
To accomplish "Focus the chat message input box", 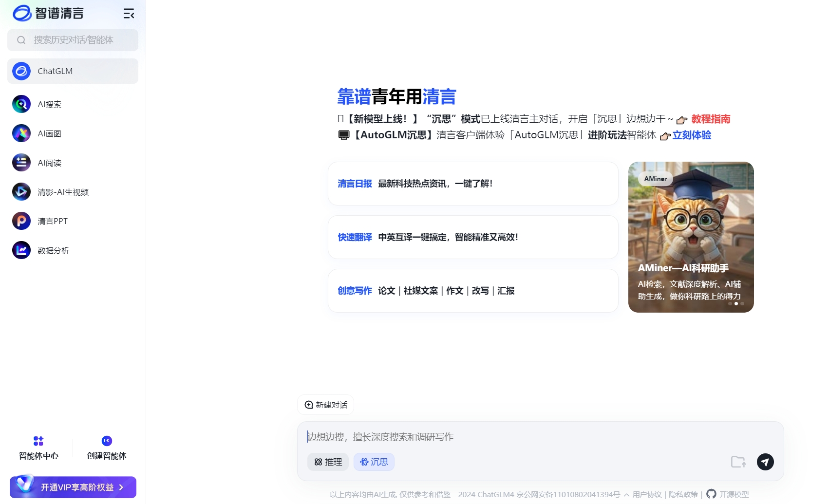I will pyautogui.click(x=540, y=437).
